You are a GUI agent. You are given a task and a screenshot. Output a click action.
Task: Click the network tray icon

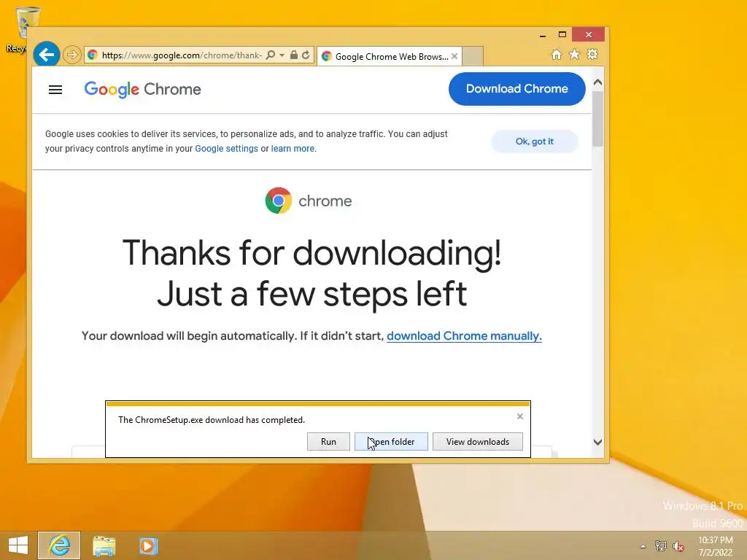[661, 546]
